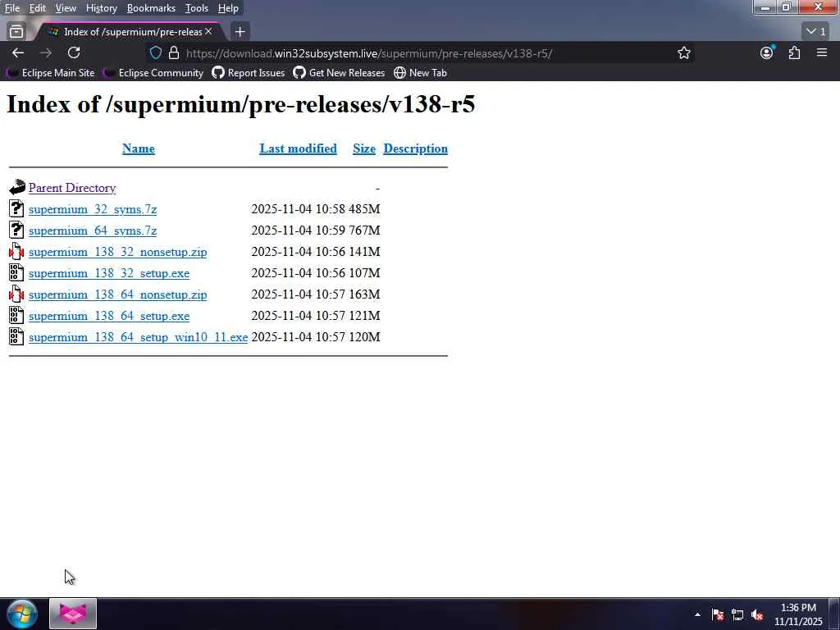Show hidden tray icons arrow
This screenshot has height=630, width=840.
click(x=697, y=614)
